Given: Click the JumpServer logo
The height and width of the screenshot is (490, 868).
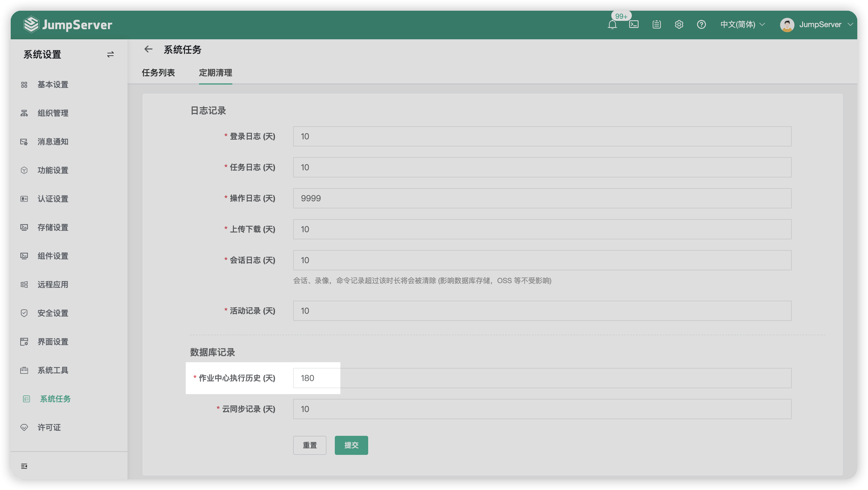Looking at the screenshot, I should coord(68,25).
